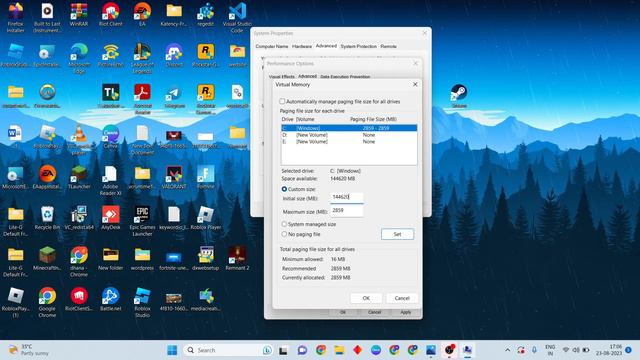The height and width of the screenshot is (360, 640).
Task: Open Remnant 2 desktop shortcut
Action: coord(237,259)
